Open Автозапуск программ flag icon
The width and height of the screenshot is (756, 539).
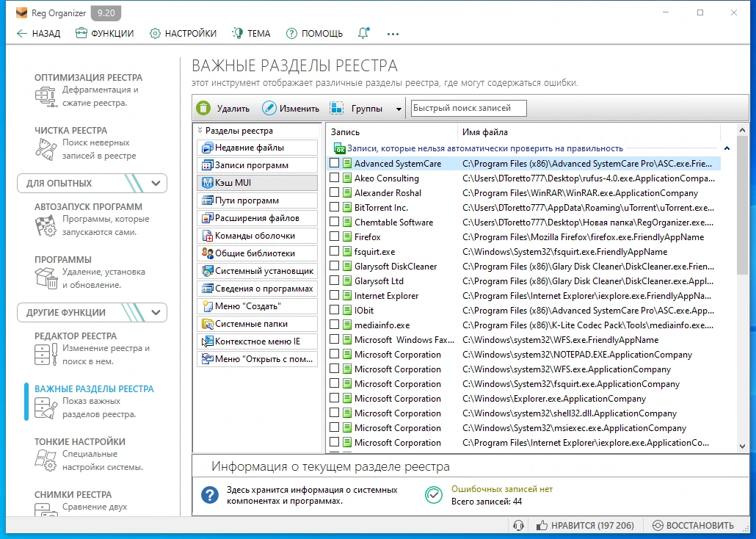46,225
